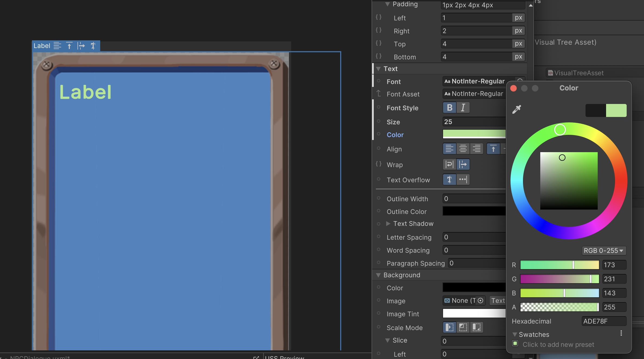Collapse the Text section foldout

378,69
